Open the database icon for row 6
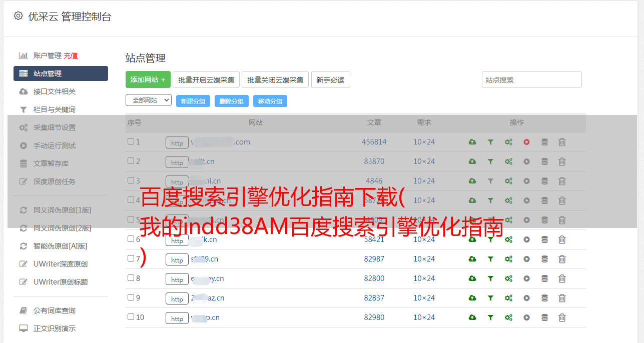 544,239
